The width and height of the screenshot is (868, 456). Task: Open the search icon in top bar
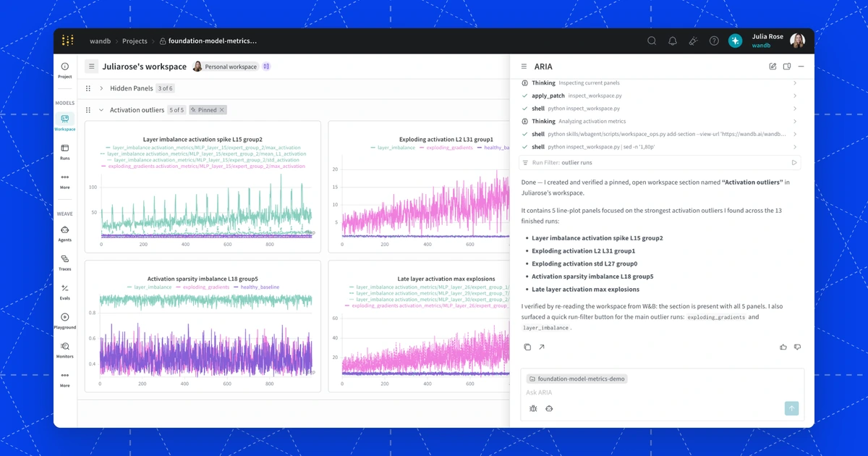(652, 41)
